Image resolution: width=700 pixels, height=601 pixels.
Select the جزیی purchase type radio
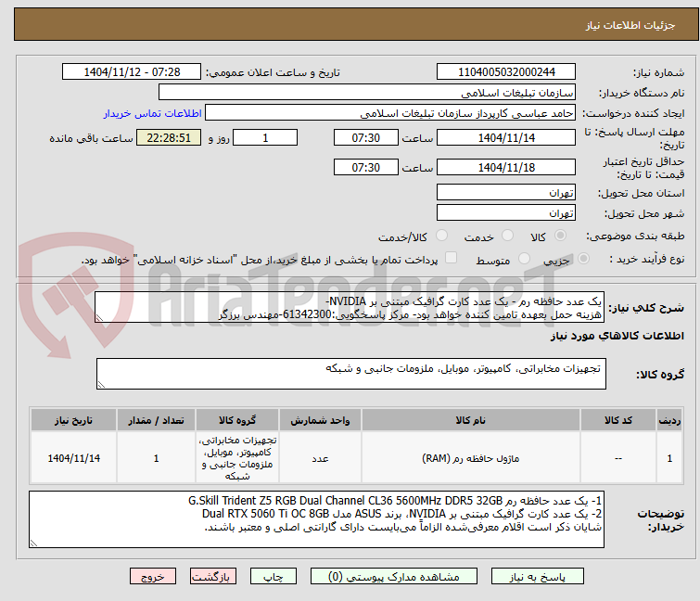[583, 259]
